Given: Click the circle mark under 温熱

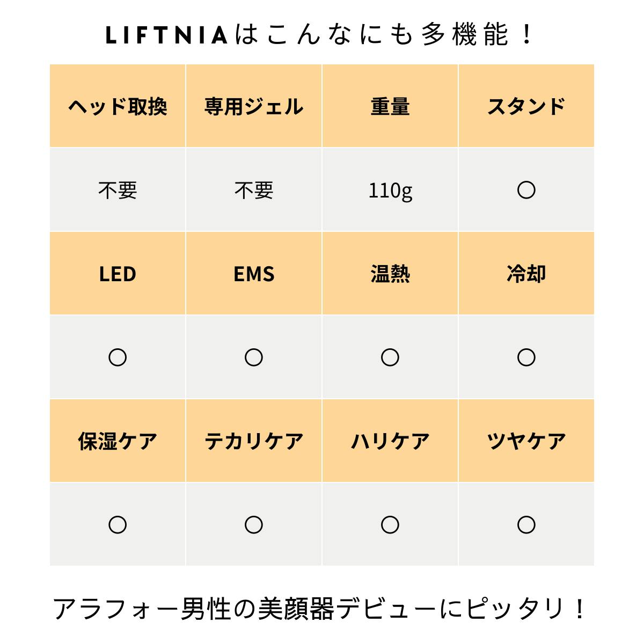Looking at the screenshot, I should pyautogui.click(x=390, y=357).
